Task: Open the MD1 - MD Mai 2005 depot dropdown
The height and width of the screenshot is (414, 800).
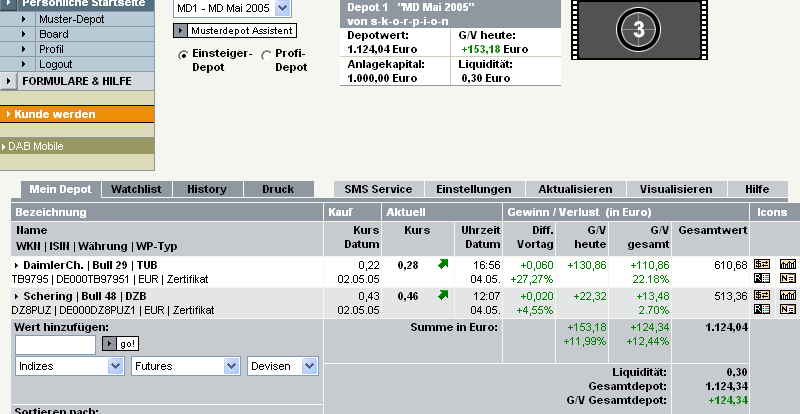Action: [232, 8]
